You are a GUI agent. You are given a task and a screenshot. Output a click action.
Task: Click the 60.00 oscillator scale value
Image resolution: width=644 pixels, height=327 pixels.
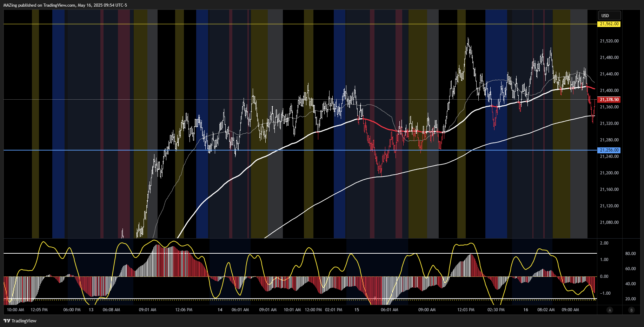click(x=631, y=269)
